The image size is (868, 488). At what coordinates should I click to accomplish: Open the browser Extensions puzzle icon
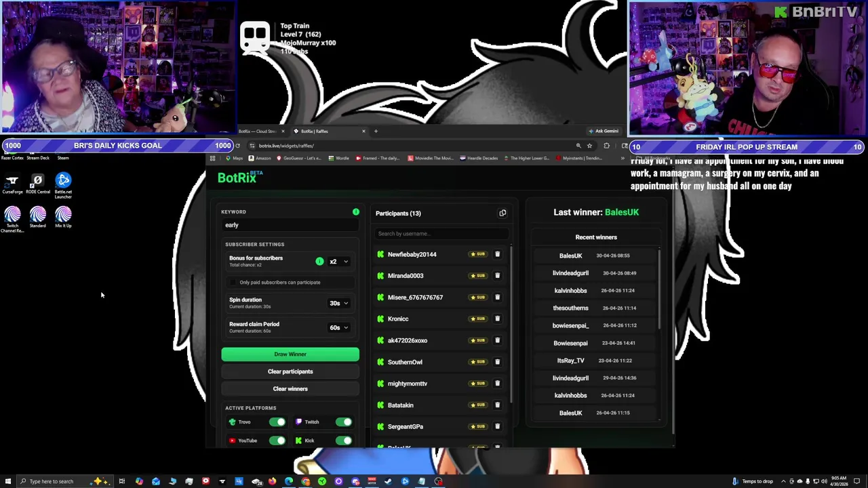coord(606,146)
